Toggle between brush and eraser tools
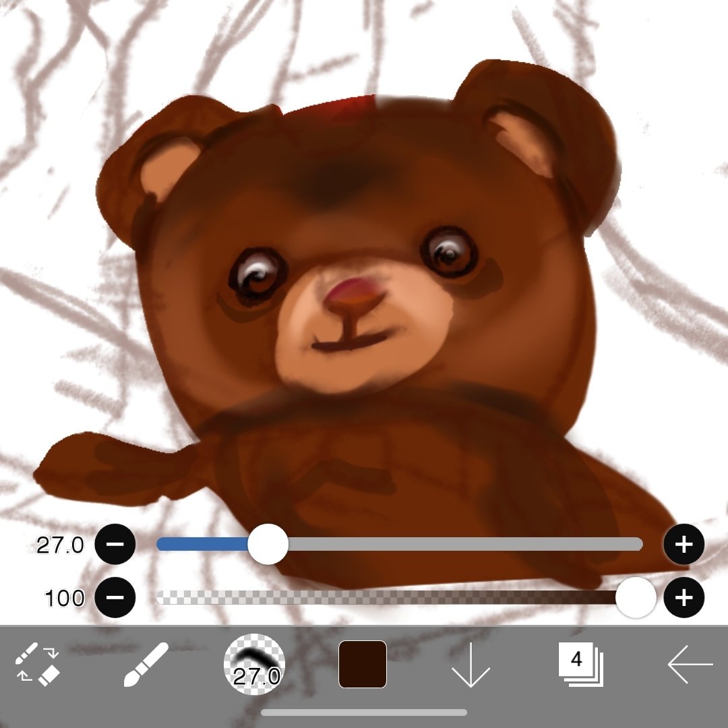This screenshot has height=728, width=728. [37, 664]
